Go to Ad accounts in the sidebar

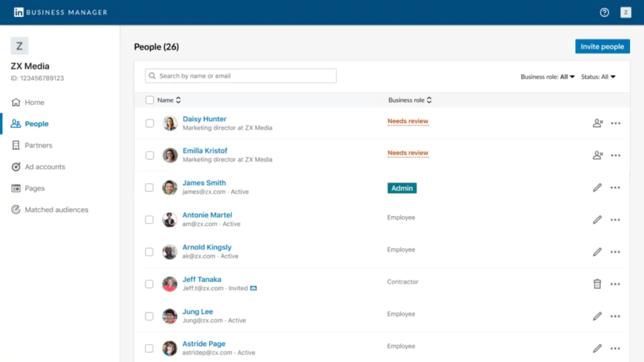tap(45, 167)
